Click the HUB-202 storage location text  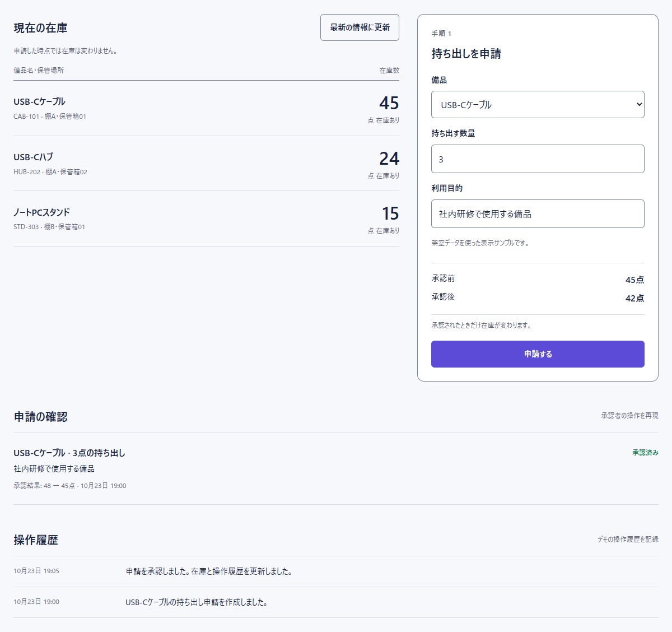coord(50,172)
